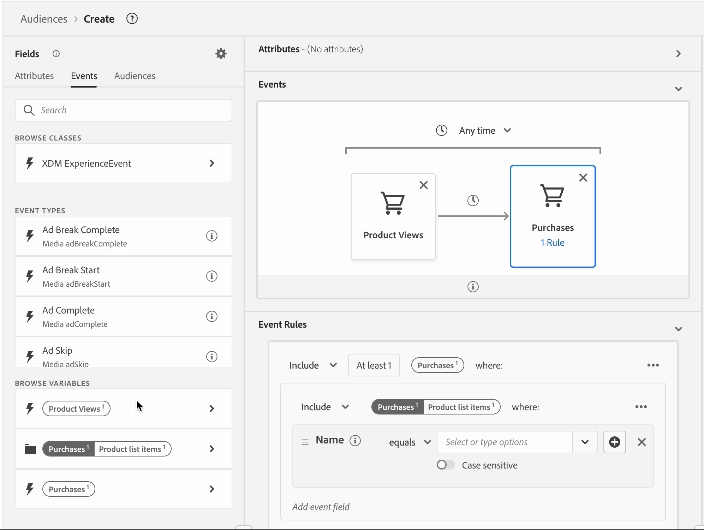Click Add event field

click(321, 507)
